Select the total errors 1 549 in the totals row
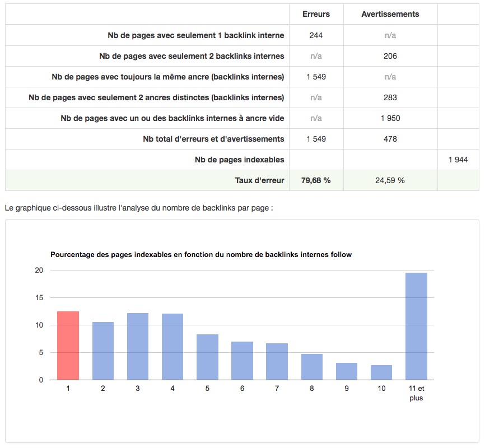The image size is (485, 448). pos(316,139)
